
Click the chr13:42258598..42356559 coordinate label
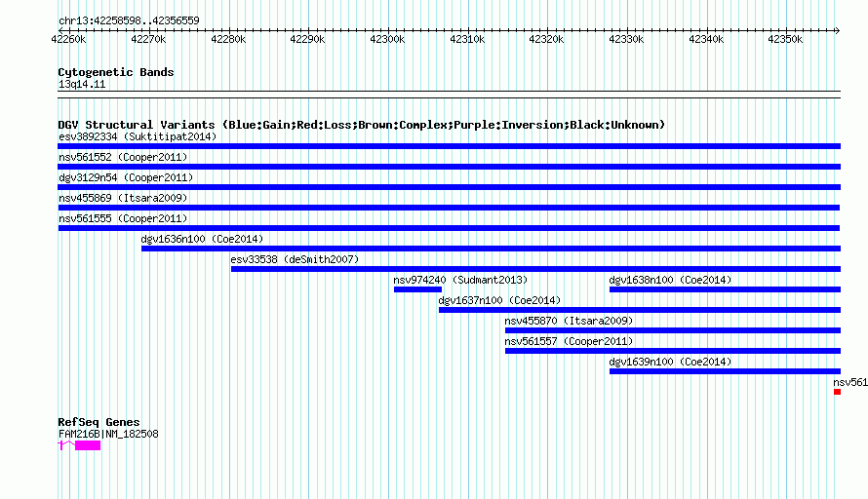pos(129,21)
